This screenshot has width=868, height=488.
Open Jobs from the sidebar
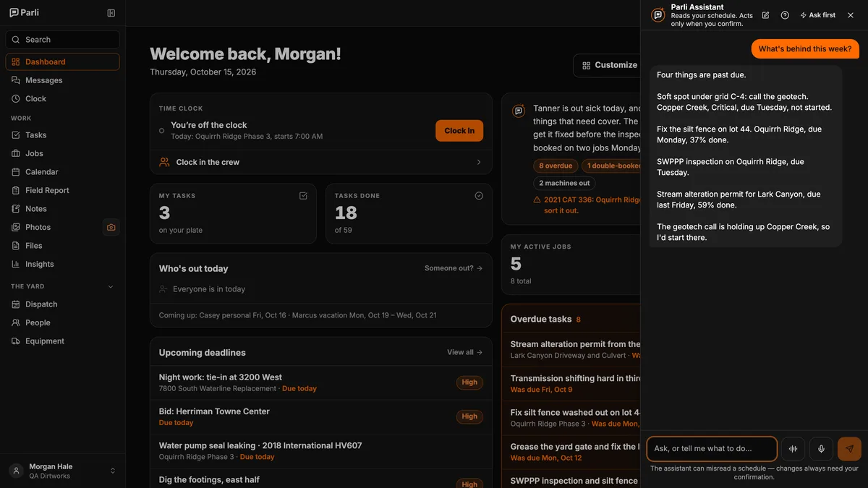(x=62, y=153)
